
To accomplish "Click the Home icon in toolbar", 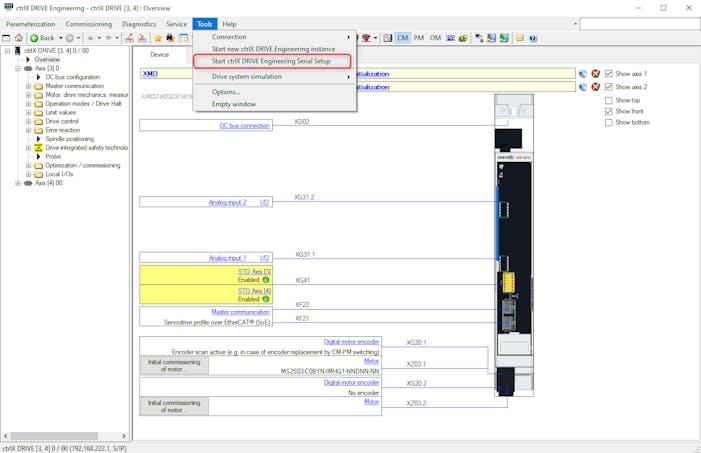I will (x=19, y=38).
